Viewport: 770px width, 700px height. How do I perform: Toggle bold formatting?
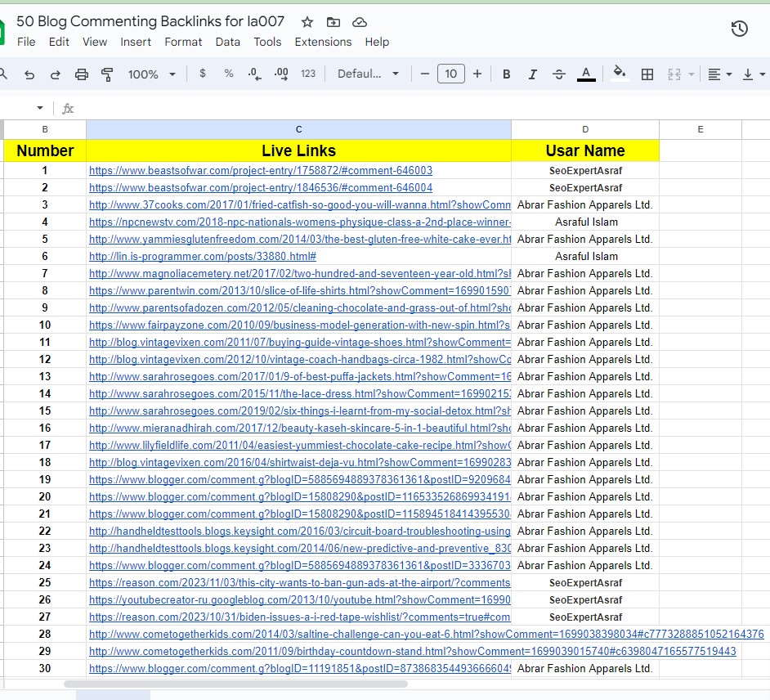(506, 74)
